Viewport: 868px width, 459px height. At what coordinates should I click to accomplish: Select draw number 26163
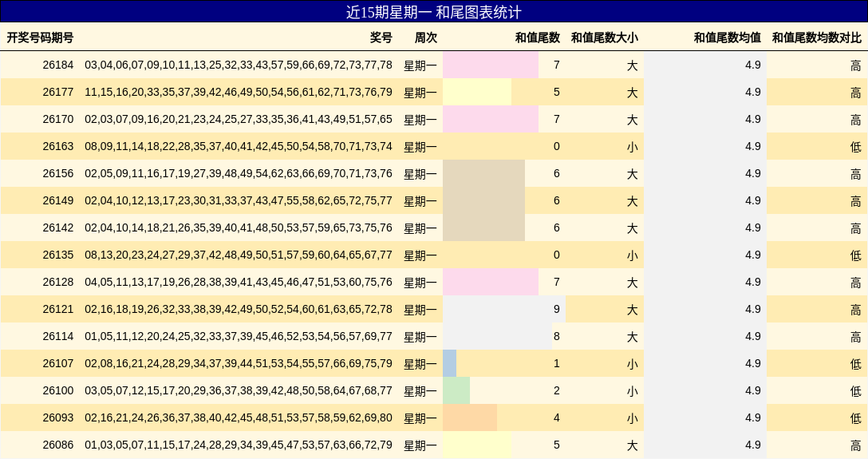point(58,146)
